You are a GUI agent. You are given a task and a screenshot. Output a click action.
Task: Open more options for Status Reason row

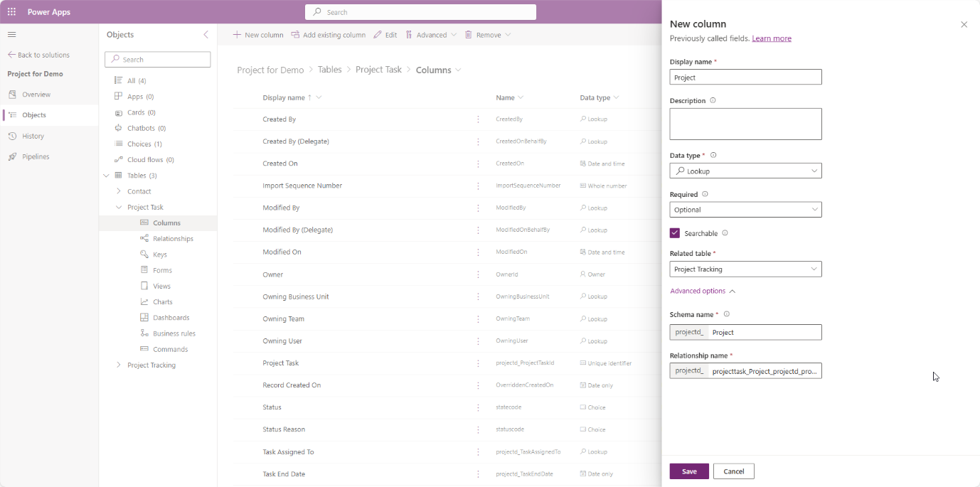coord(478,429)
